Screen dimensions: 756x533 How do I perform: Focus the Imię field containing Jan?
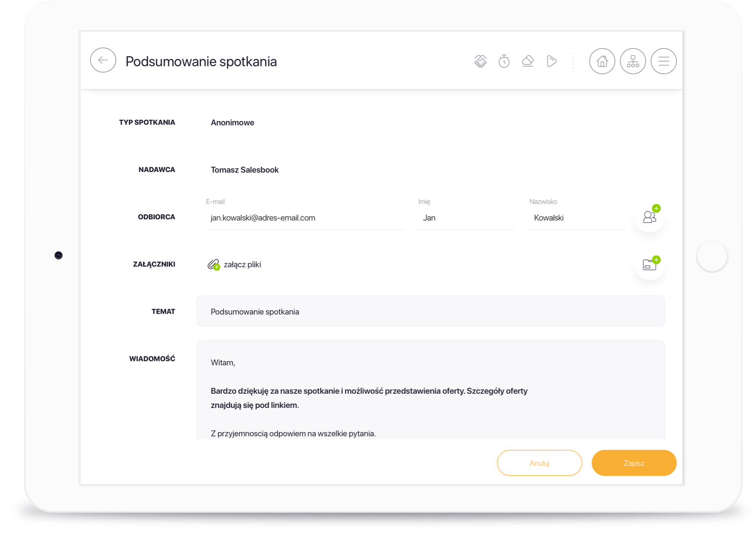pos(467,218)
